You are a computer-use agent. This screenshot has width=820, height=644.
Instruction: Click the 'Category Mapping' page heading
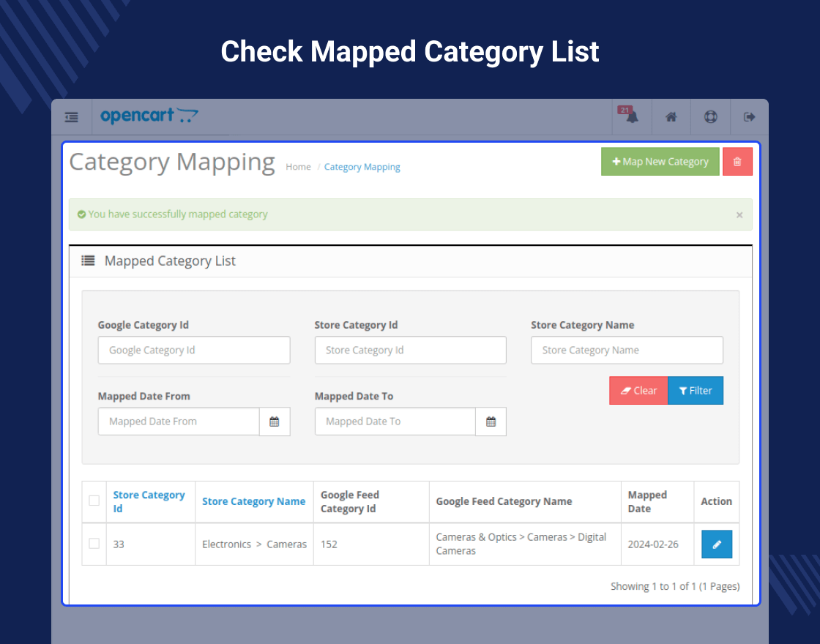point(172,162)
